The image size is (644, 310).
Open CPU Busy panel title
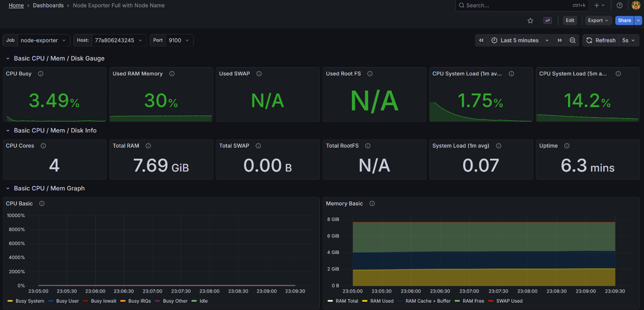tap(19, 74)
